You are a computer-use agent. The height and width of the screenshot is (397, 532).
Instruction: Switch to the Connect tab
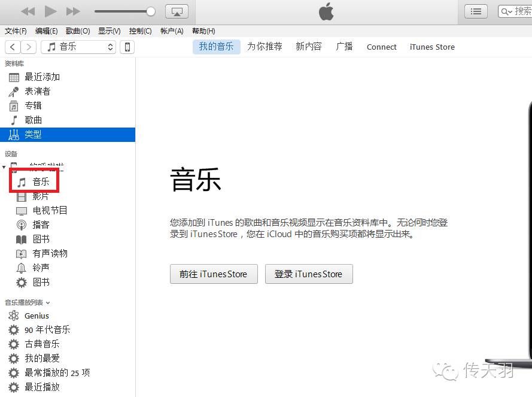[x=381, y=47]
